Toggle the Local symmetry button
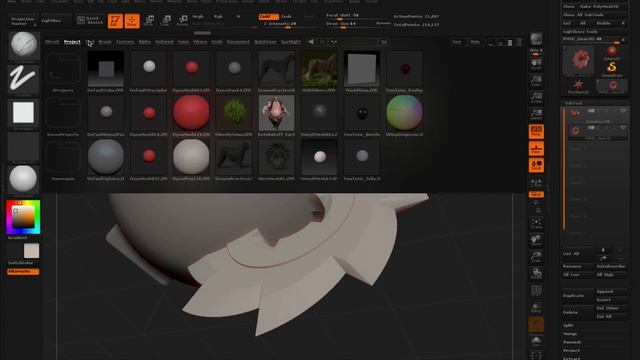 tap(536, 165)
